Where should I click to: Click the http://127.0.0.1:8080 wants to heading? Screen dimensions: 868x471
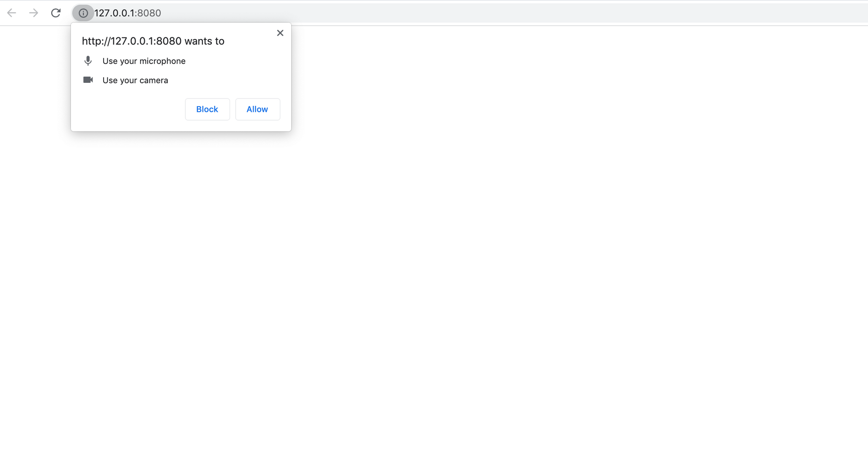[153, 41]
